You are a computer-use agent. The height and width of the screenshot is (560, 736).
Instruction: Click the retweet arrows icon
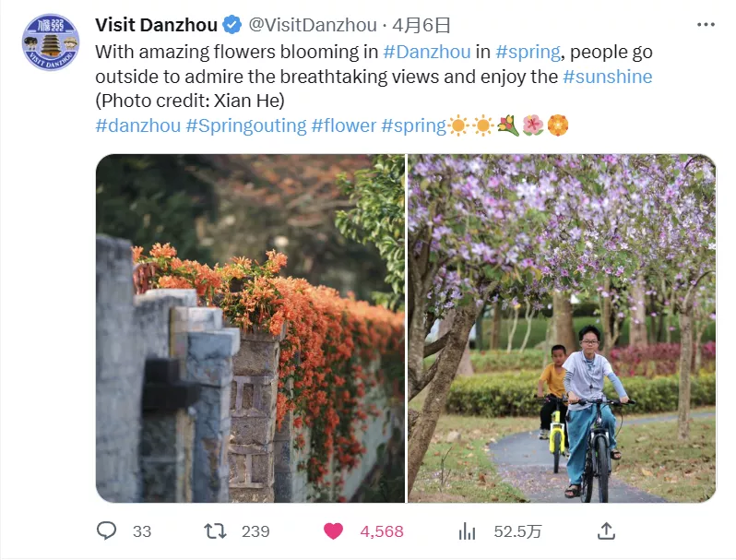click(x=215, y=531)
